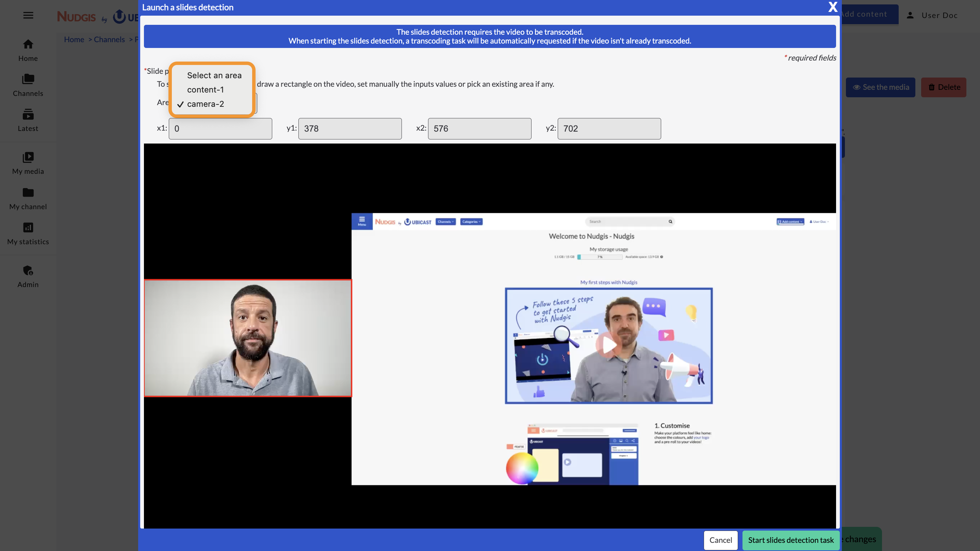Choose the 'Select an area' option
The height and width of the screenshot is (551, 980).
[214, 75]
